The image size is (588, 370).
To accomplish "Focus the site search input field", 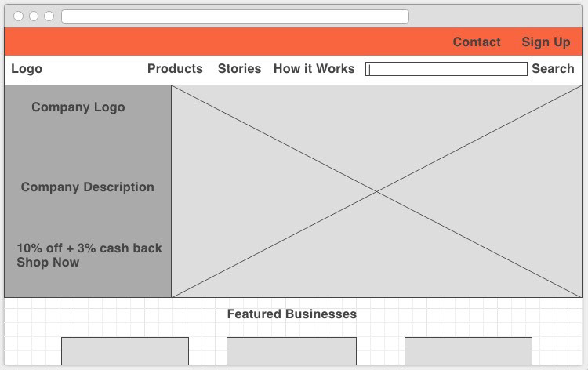I will (446, 69).
